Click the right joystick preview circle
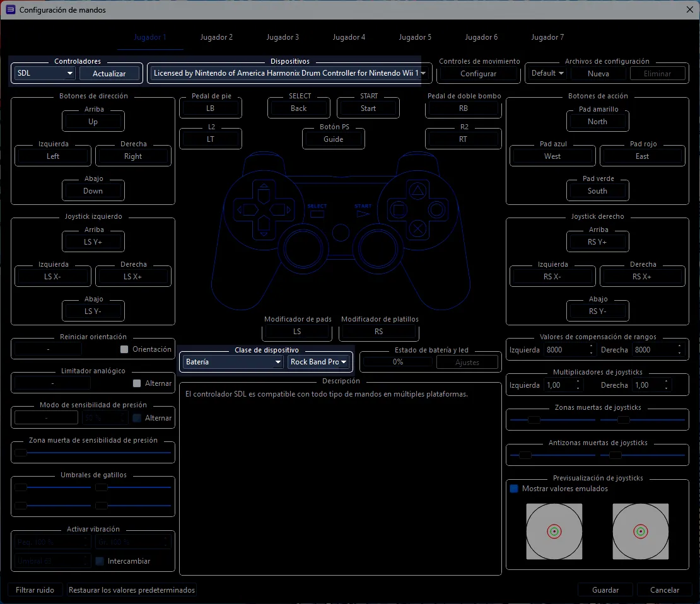 click(641, 531)
